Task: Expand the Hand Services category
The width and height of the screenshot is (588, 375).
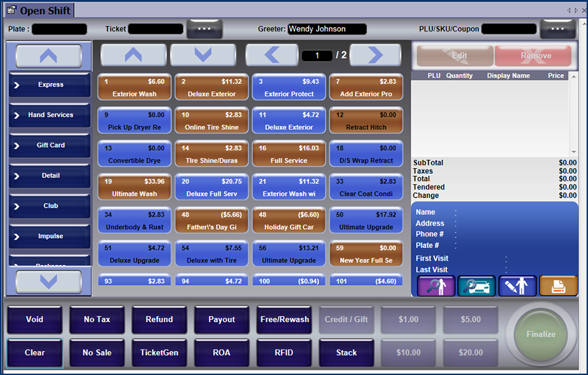Action: point(50,116)
